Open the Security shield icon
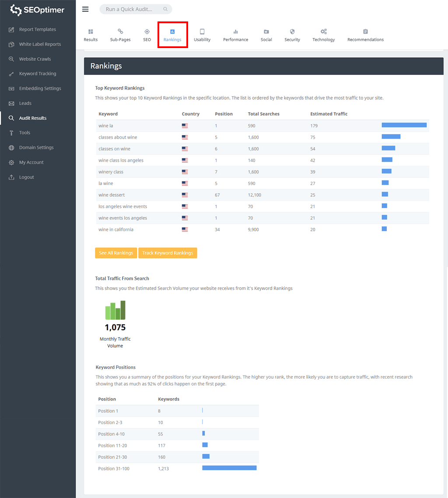The height and width of the screenshot is (498, 448). 292,31
